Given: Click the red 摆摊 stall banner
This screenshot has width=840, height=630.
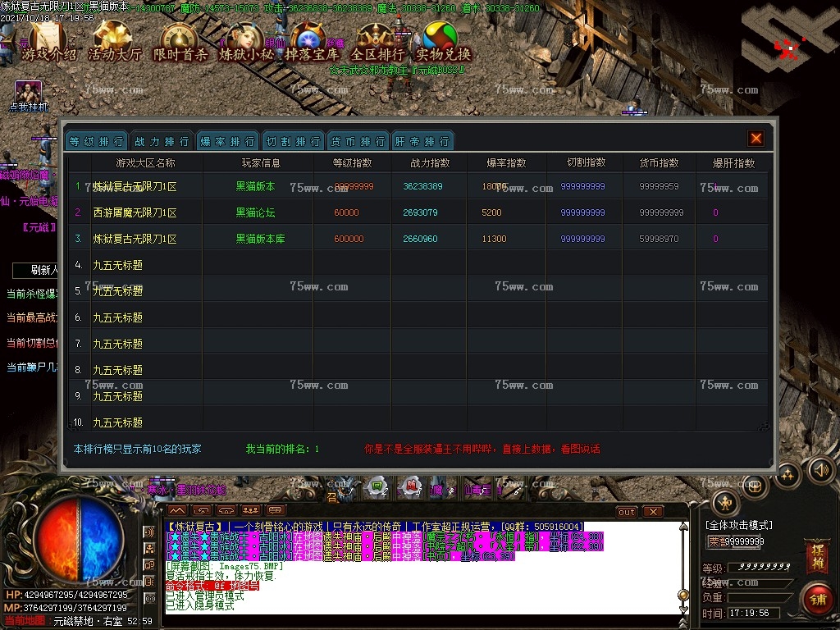Looking at the screenshot, I should tap(818, 557).
